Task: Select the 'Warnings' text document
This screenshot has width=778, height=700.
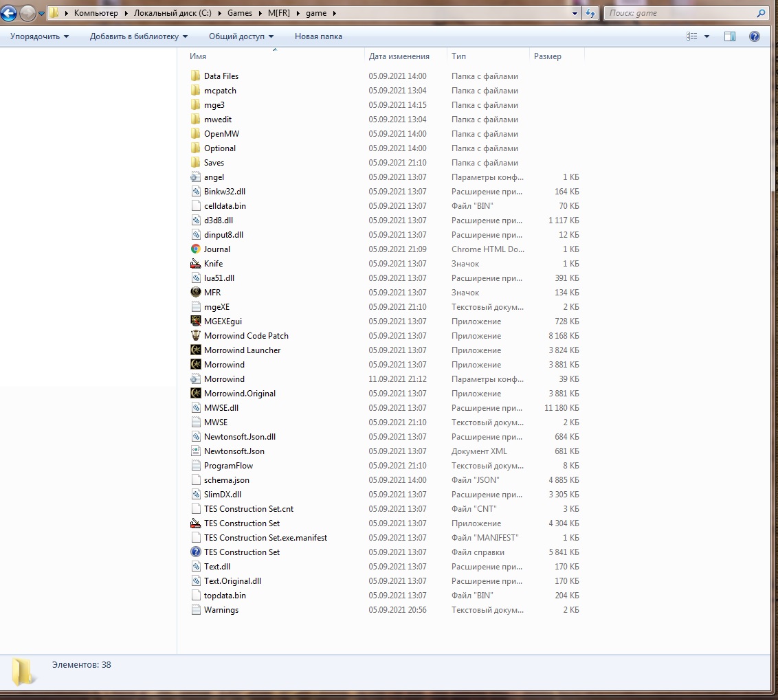Action: [x=221, y=610]
